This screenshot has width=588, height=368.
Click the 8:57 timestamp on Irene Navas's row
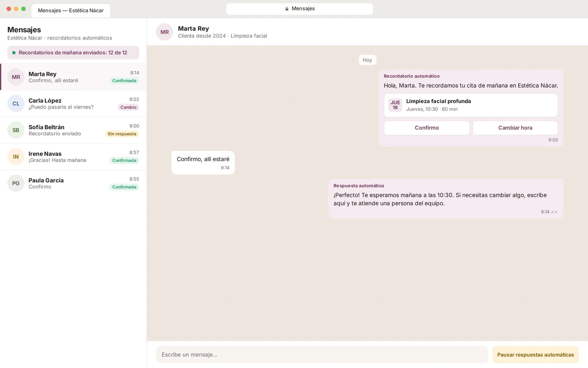point(134,153)
